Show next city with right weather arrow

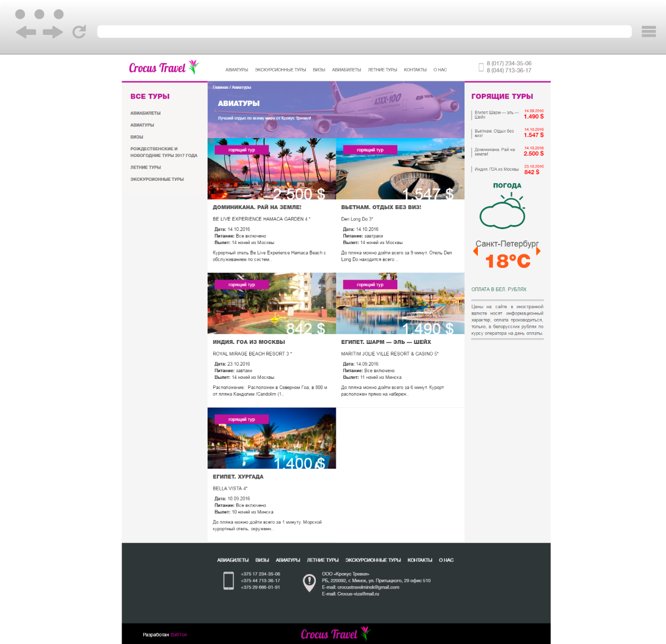click(x=538, y=251)
